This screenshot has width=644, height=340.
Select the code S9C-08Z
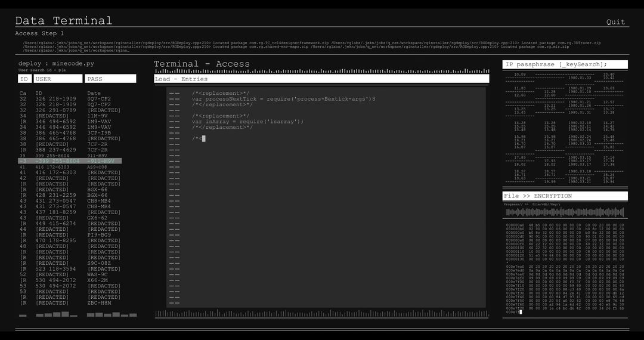coord(99,263)
